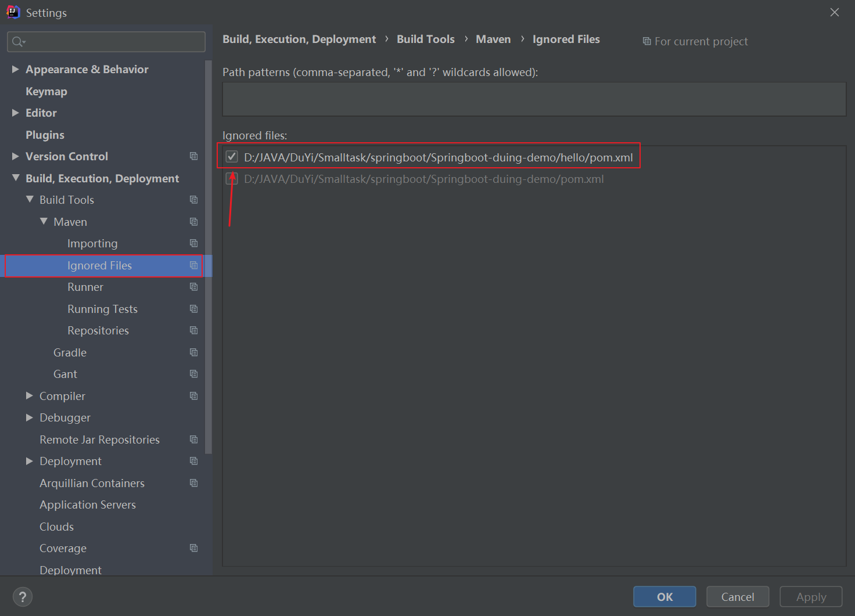Viewport: 855px width, 616px height.
Task: Toggle checkbox for Springboot-duing-demo/pom.xml
Action: (232, 179)
